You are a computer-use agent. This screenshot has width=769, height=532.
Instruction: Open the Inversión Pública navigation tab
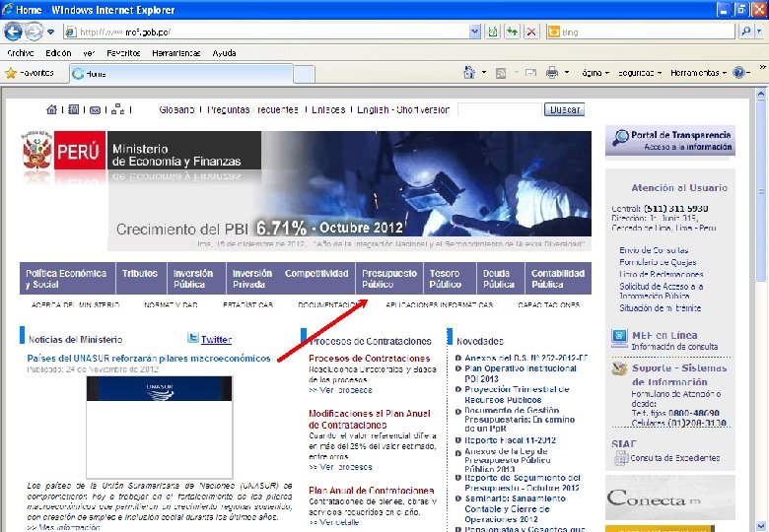coord(195,278)
